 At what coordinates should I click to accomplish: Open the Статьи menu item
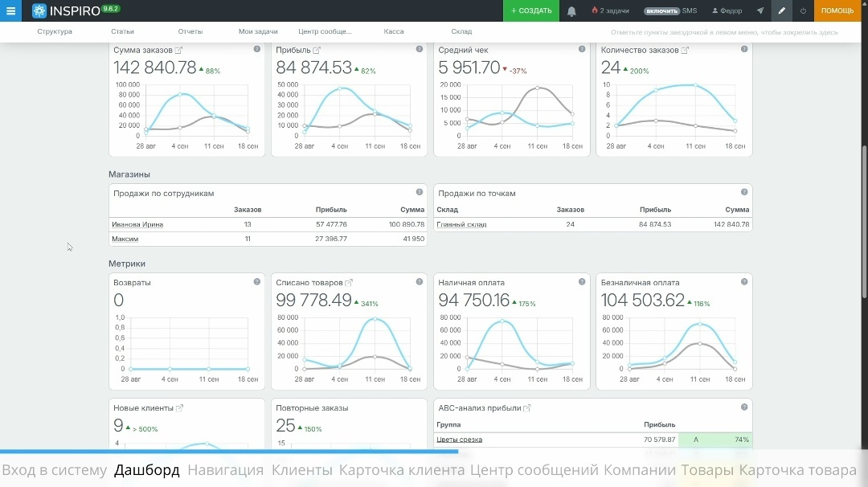coord(122,31)
